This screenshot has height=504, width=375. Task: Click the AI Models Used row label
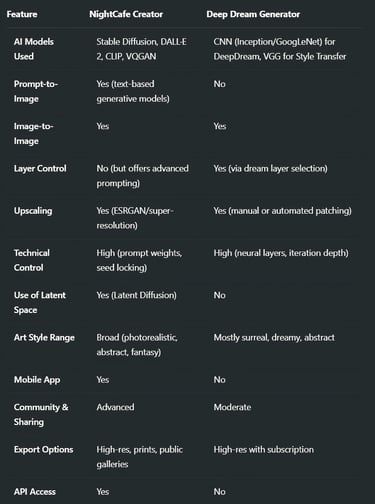(x=34, y=49)
